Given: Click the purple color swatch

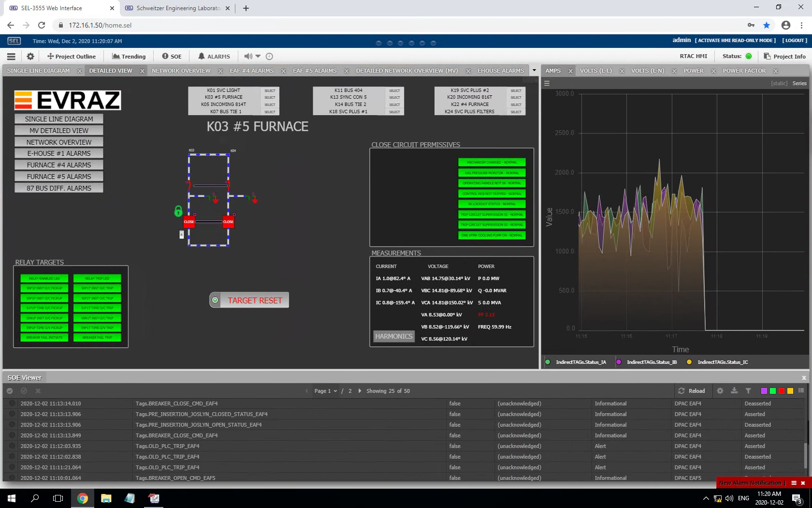Looking at the screenshot, I should coord(764,391).
